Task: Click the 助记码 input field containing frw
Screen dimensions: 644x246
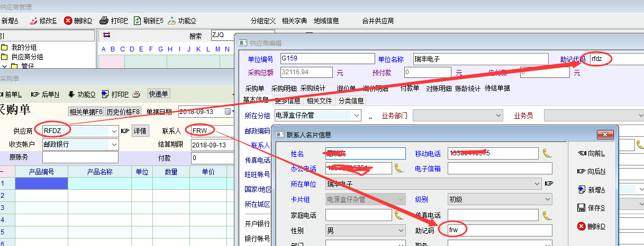Action: [499, 230]
